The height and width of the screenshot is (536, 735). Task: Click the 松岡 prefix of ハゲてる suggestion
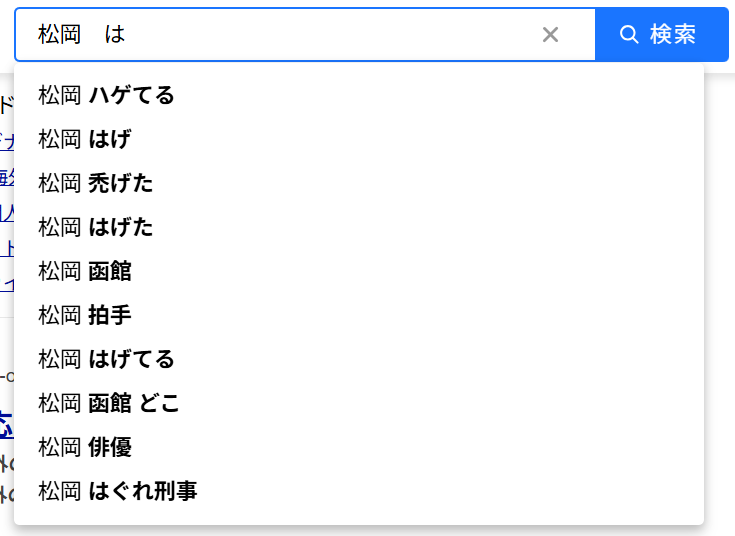(x=60, y=95)
